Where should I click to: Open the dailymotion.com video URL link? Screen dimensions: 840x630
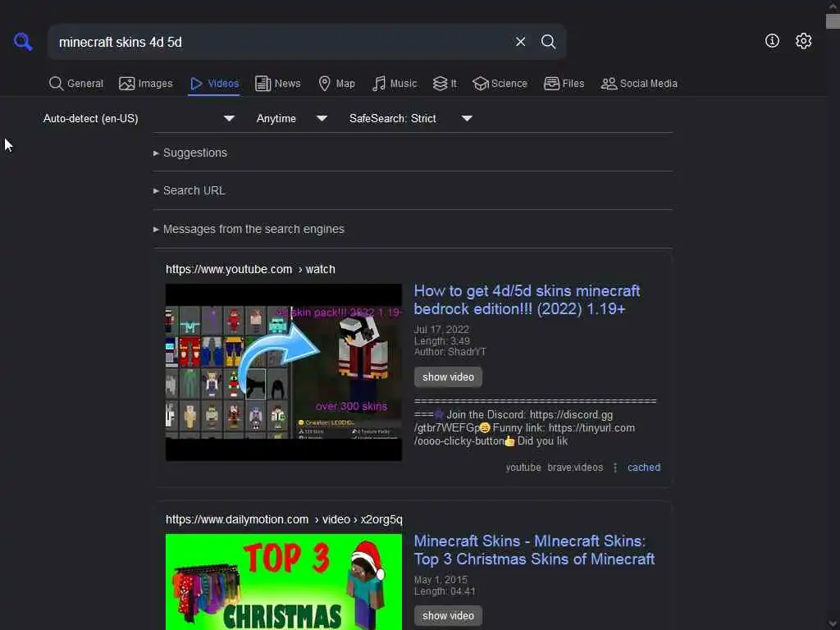pyautogui.click(x=284, y=519)
